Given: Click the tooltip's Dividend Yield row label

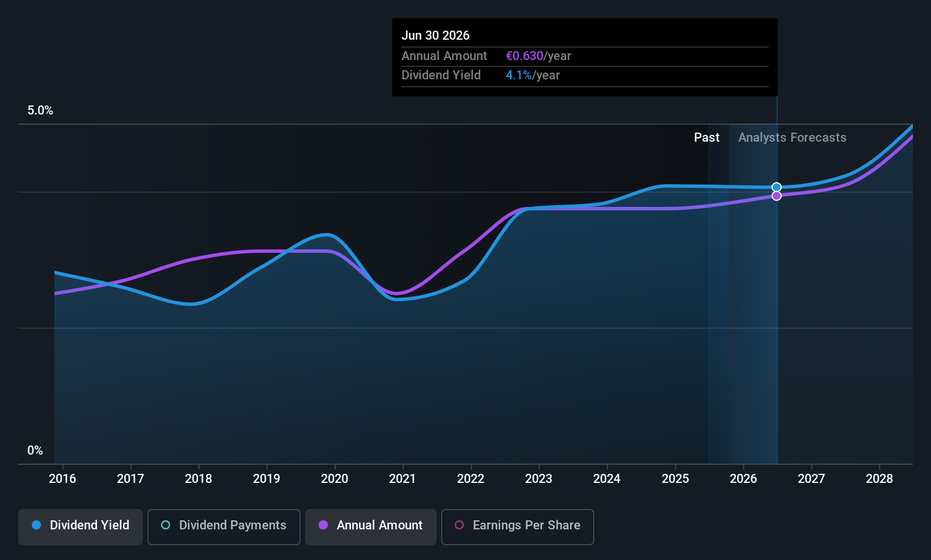Looking at the screenshot, I should [x=441, y=75].
